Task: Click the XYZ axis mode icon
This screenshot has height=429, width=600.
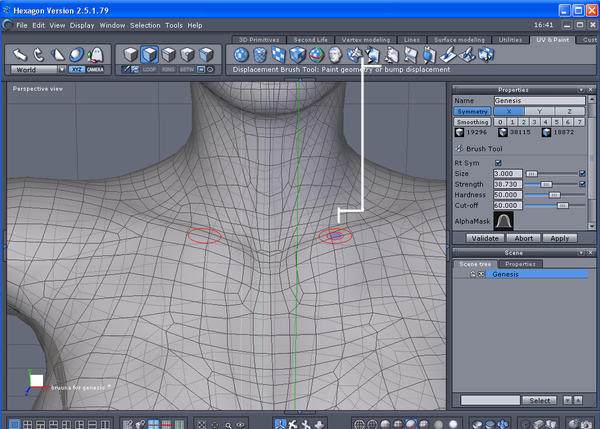Action: pos(78,70)
